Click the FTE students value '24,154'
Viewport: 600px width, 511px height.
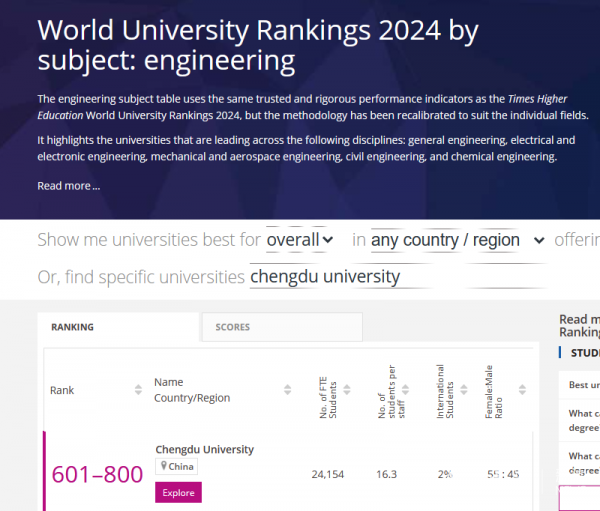[x=328, y=475]
